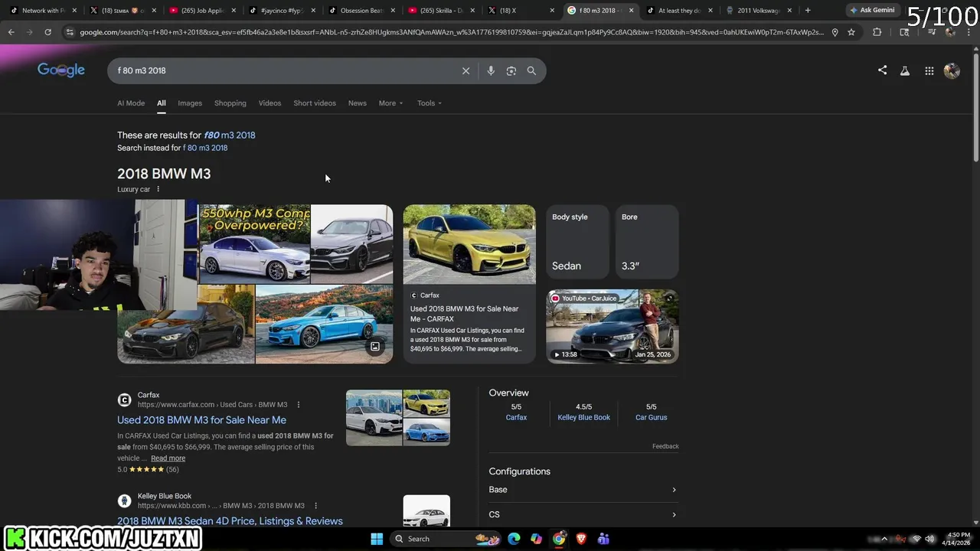Reload the page
The height and width of the screenshot is (551, 980).
point(47,32)
